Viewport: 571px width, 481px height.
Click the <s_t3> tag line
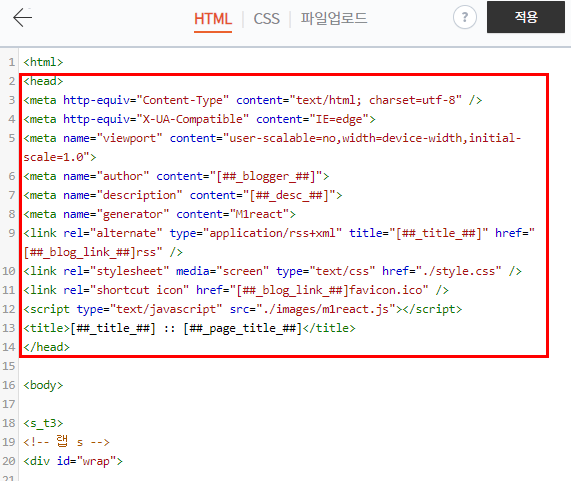(x=43, y=423)
